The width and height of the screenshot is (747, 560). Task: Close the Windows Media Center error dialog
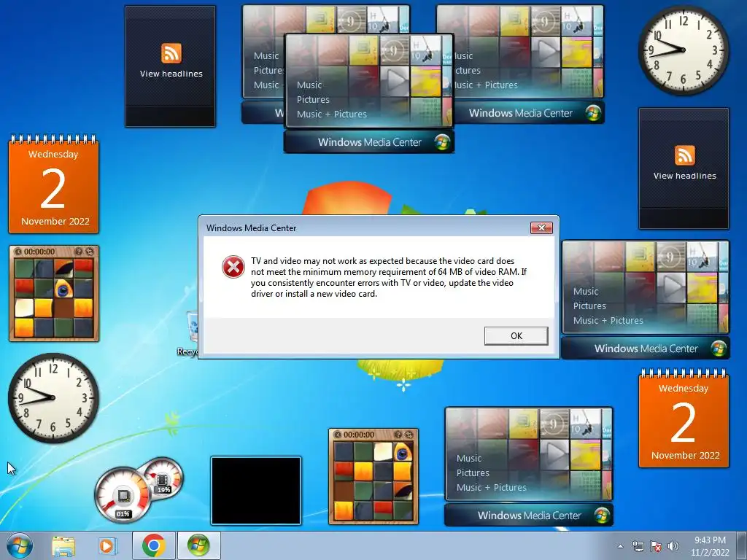(x=541, y=227)
